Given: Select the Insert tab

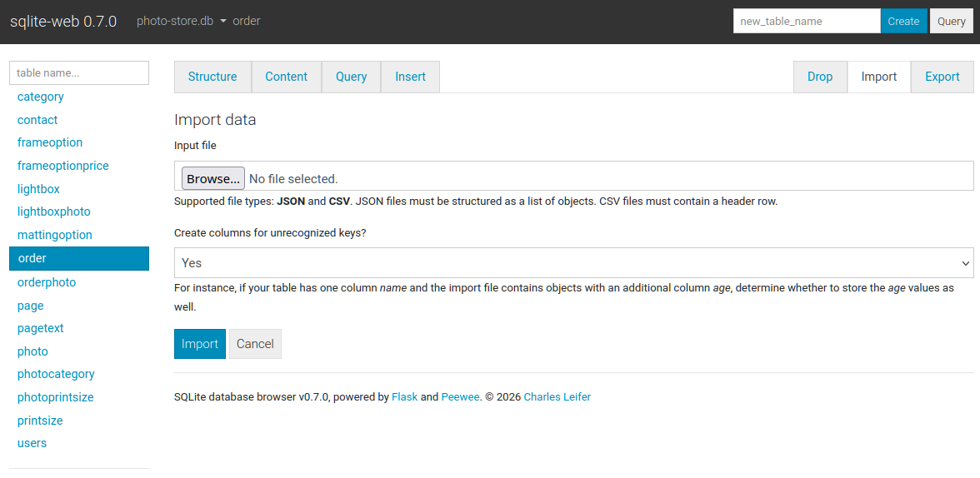Looking at the screenshot, I should (410, 77).
